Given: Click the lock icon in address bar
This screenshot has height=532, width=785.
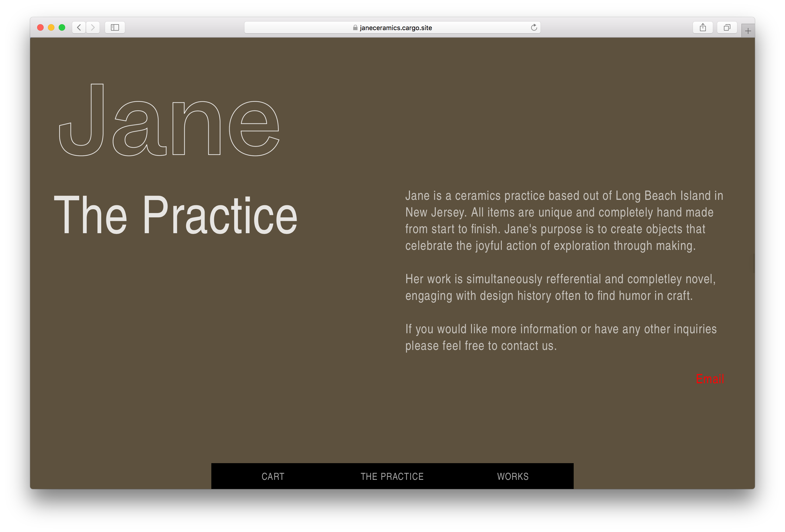Looking at the screenshot, I should tap(355, 28).
